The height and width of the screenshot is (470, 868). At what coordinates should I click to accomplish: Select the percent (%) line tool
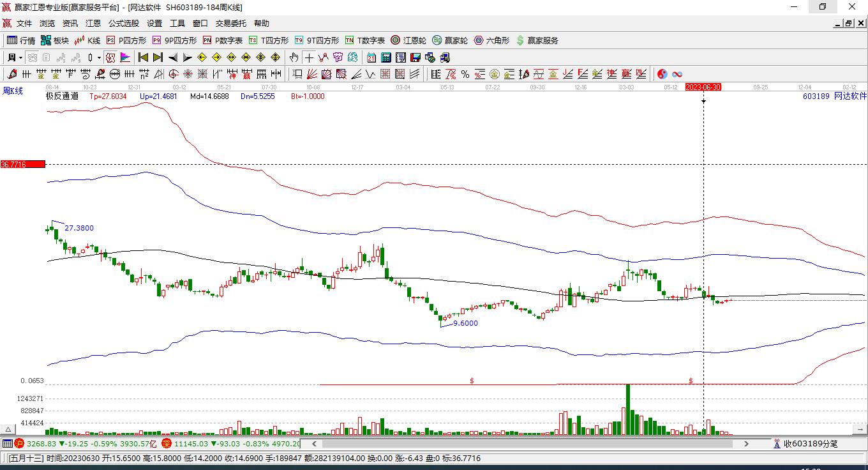click(x=465, y=74)
